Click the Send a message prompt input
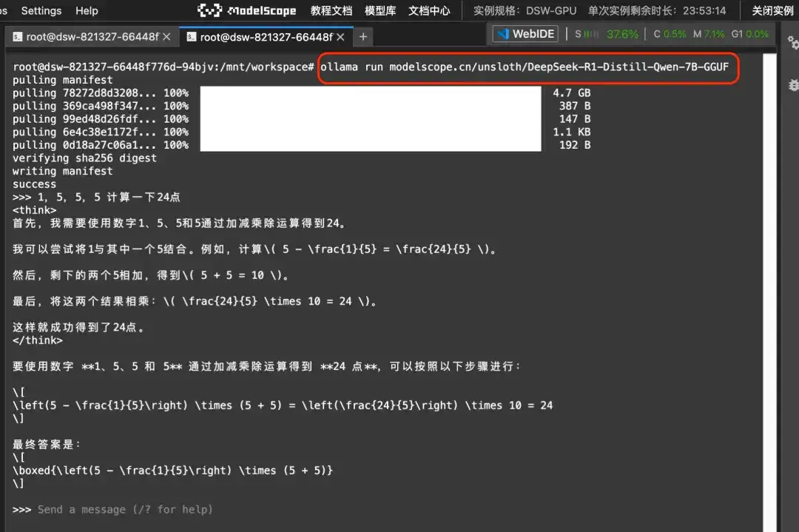 (125, 510)
